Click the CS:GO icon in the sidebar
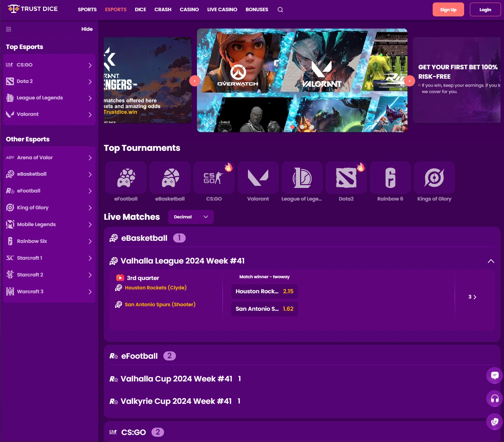The image size is (504, 442). tap(9, 65)
